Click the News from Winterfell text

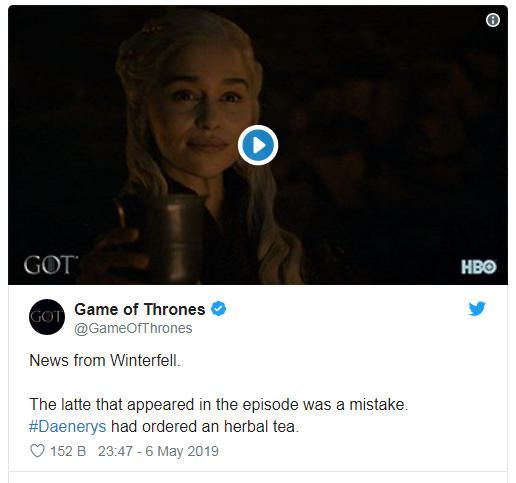[x=105, y=360]
